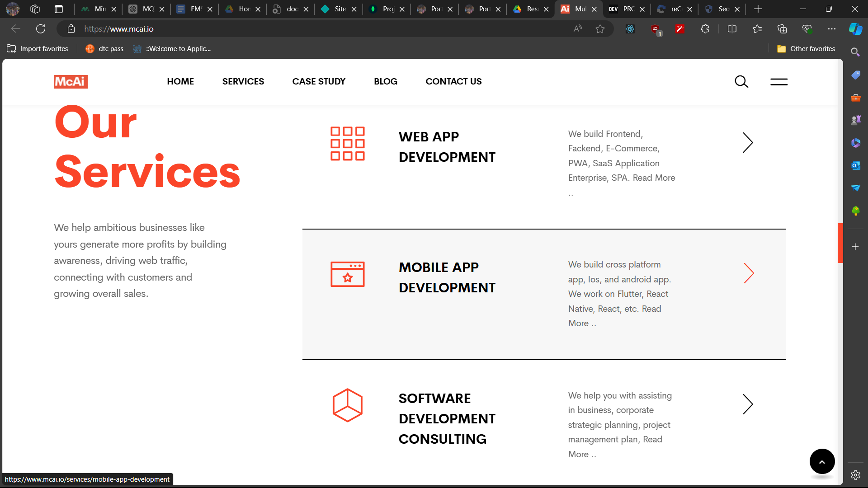Open the website search magnifier icon
Screen dimensions: 868x488
pos(741,82)
